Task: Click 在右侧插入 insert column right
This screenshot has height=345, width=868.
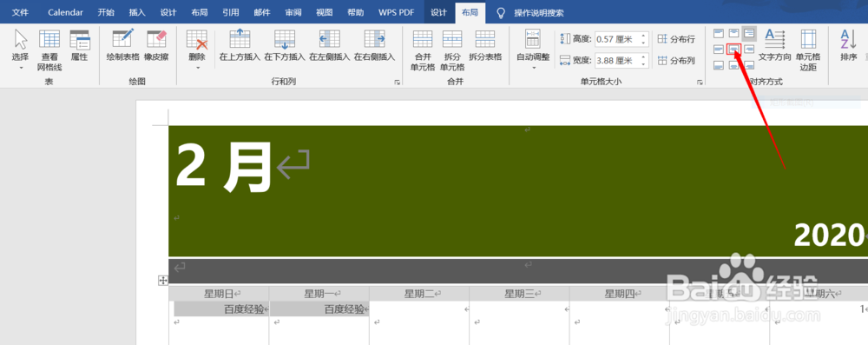Action: pos(374,45)
